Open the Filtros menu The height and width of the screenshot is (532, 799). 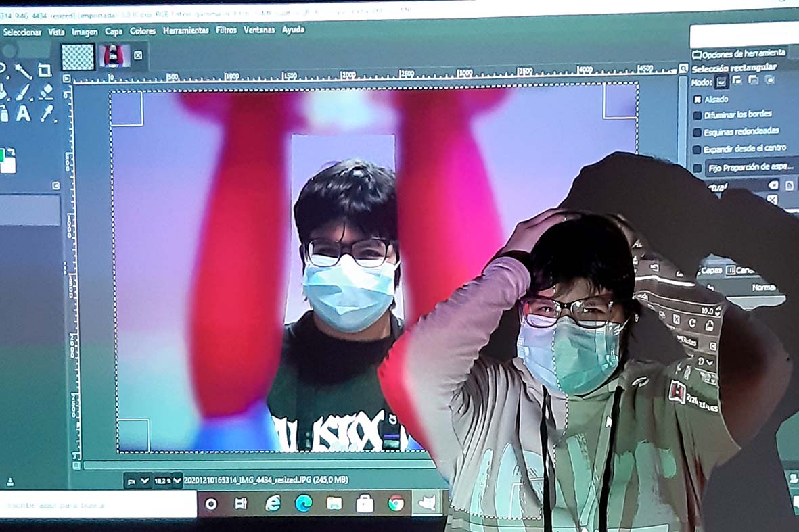(226, 30)
